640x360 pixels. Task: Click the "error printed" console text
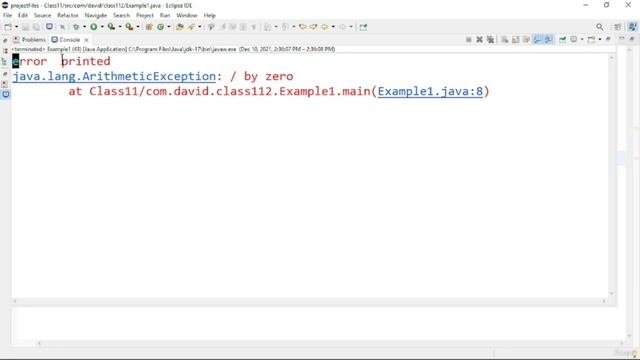click(x=61, y=61)
